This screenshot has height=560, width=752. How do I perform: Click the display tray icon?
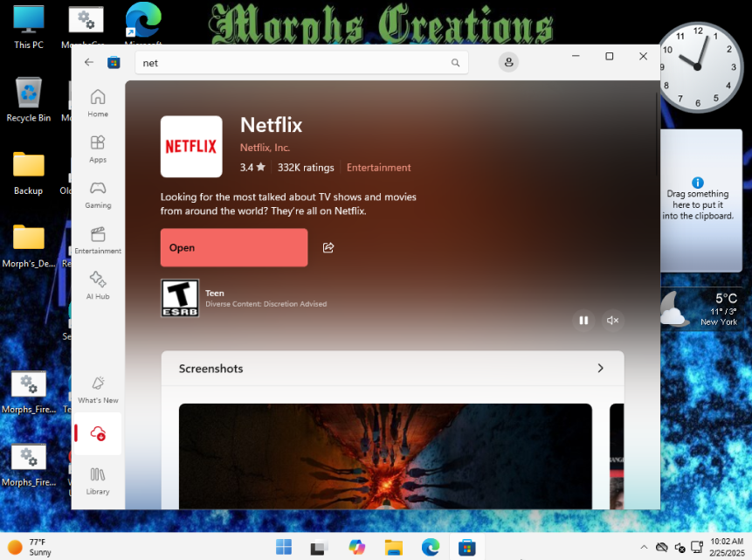697,547
